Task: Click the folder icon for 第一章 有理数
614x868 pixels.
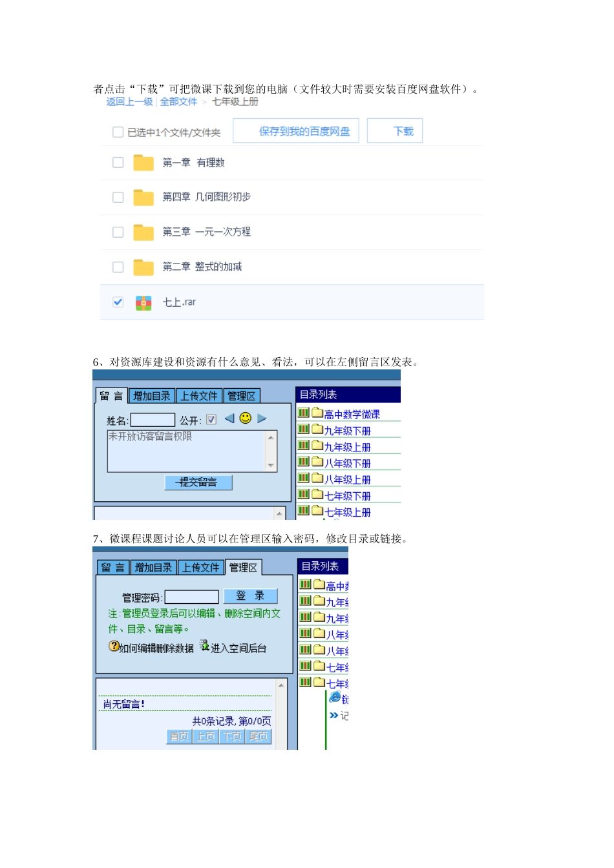Action: (x=143, y=163)
